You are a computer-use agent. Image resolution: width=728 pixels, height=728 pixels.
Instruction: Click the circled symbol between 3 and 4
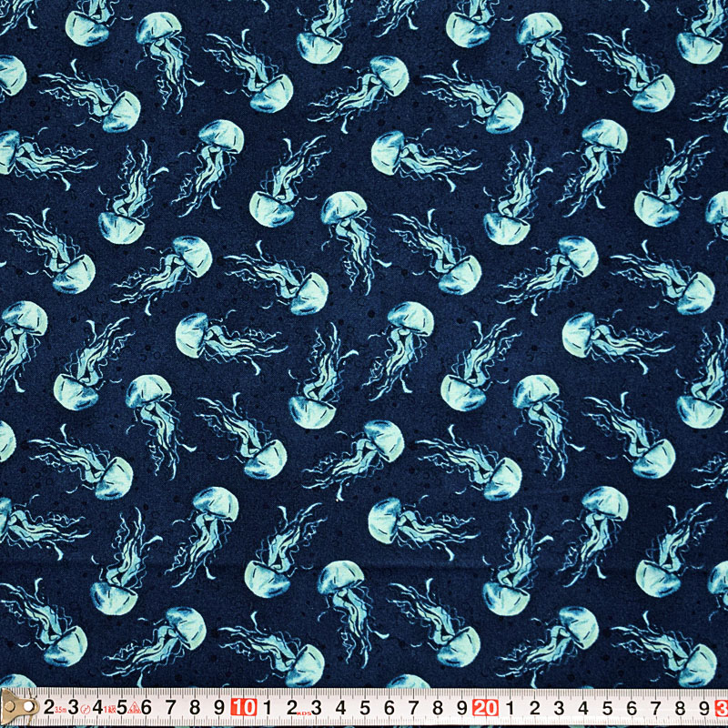coord(85,709)
